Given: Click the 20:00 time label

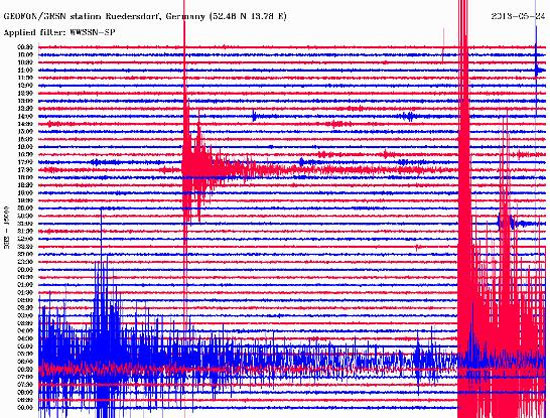Looking at the screenshot, I should 25,208.
